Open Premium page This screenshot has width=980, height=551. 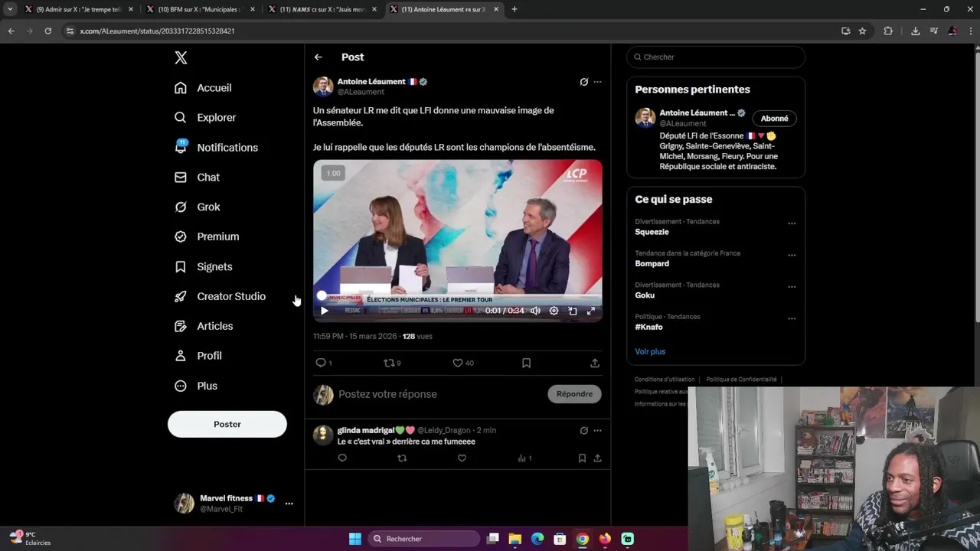[x=207, y=237]
